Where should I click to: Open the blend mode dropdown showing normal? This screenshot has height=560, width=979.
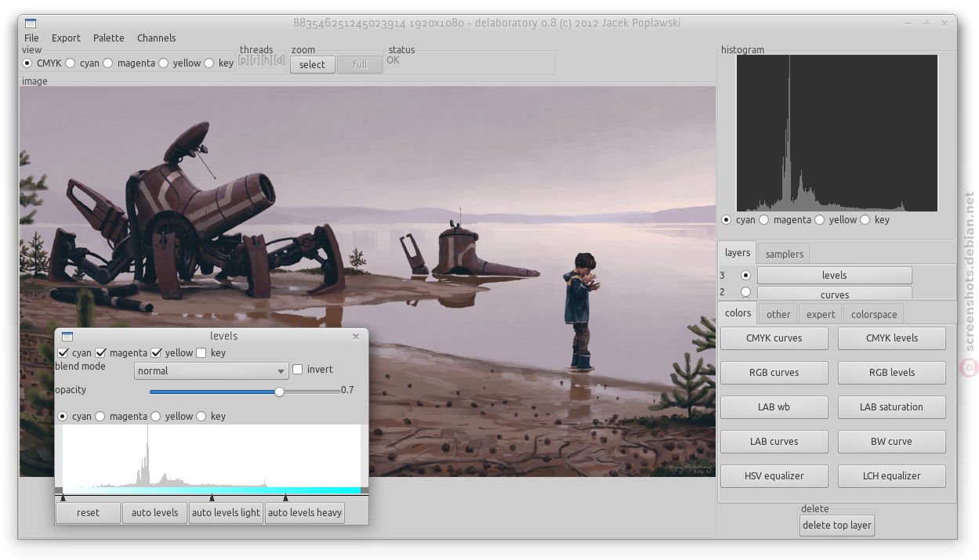(x=212, y=371)
